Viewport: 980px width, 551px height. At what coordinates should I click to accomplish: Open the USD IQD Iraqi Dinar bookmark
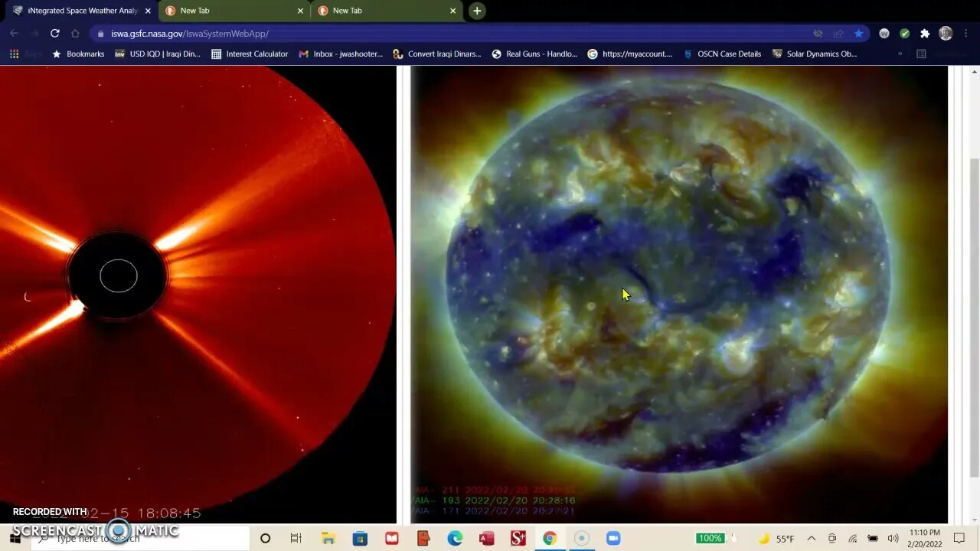click(x=157, y=54)
